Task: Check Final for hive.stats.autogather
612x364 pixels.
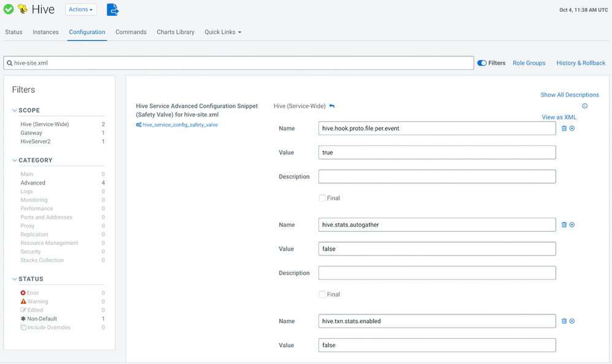Action: click(x=323, y=295)
